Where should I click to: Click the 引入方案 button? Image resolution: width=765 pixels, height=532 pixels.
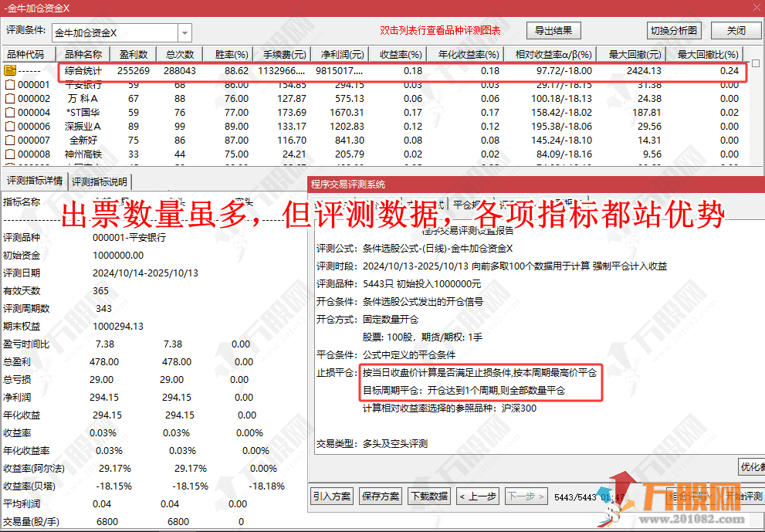331,496
